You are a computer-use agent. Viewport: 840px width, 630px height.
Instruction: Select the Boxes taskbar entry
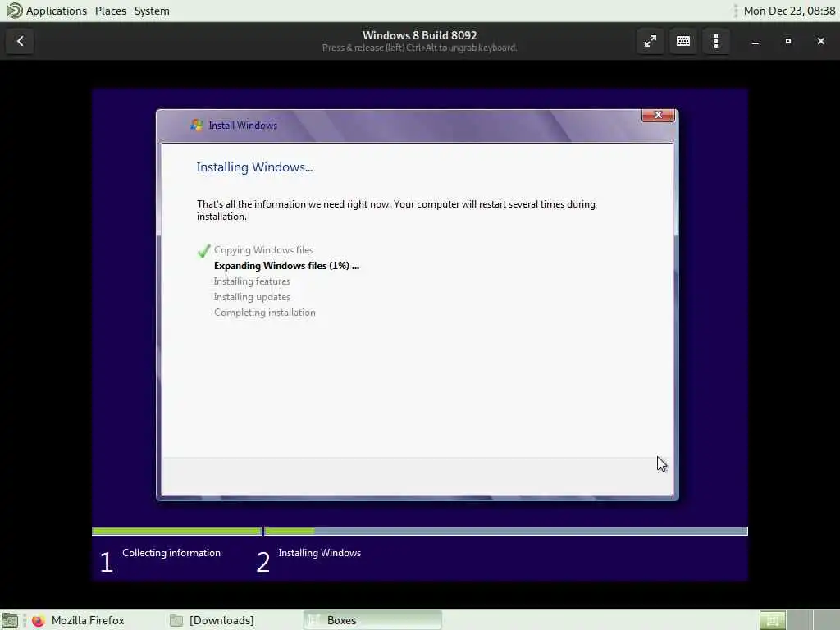click(372, 620)
